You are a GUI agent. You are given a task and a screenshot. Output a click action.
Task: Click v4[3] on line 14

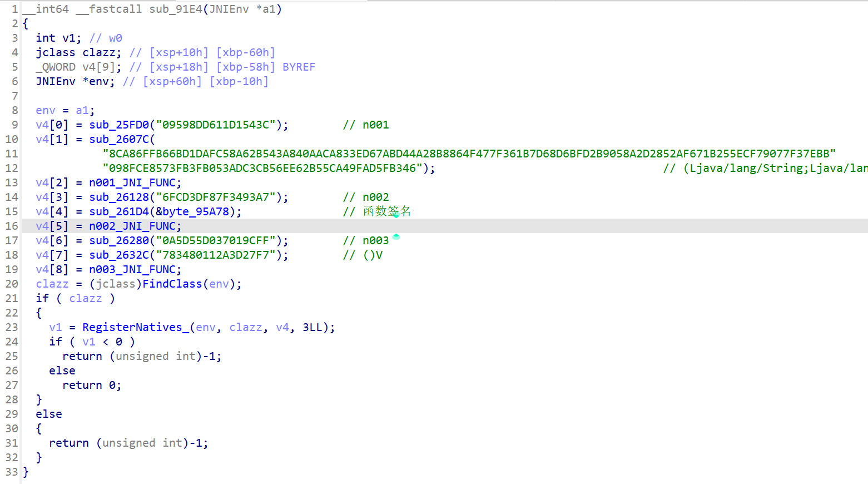point(52,197)
